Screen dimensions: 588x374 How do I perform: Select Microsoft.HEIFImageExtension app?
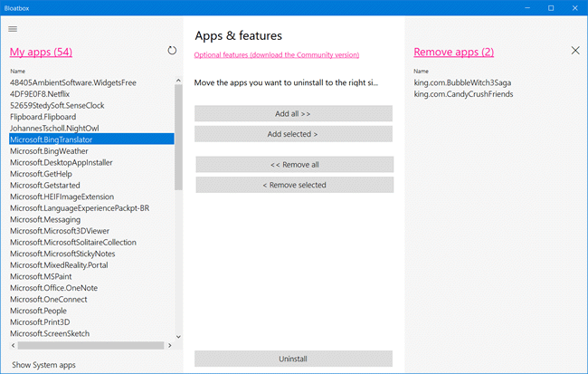click(x=91, y=197)
